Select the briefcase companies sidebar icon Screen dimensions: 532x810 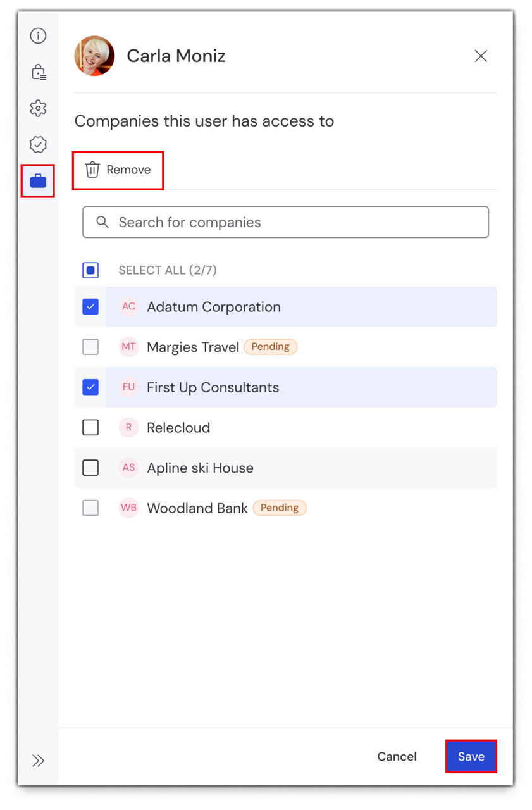pyautogui.click(x=38, y=181)
